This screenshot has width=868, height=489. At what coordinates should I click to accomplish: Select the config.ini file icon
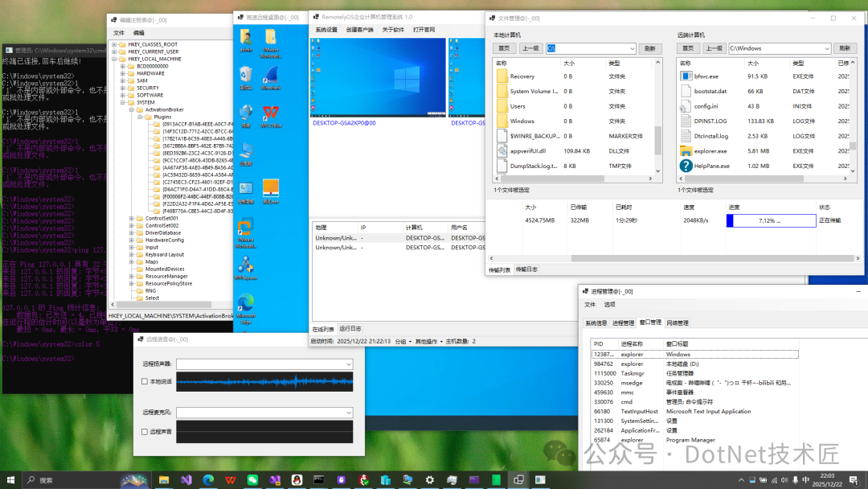click(686, 106)
